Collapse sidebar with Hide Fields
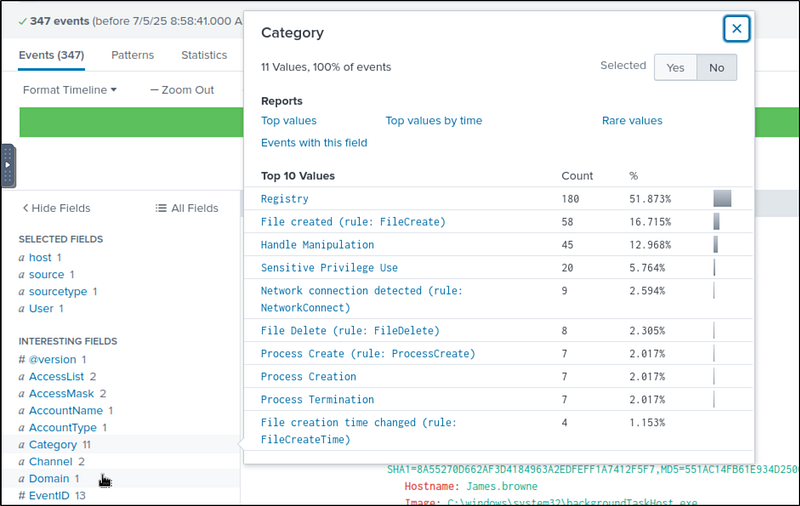Image resolution: width=800 pixels, height=506 pixels. tap(56, 208)
